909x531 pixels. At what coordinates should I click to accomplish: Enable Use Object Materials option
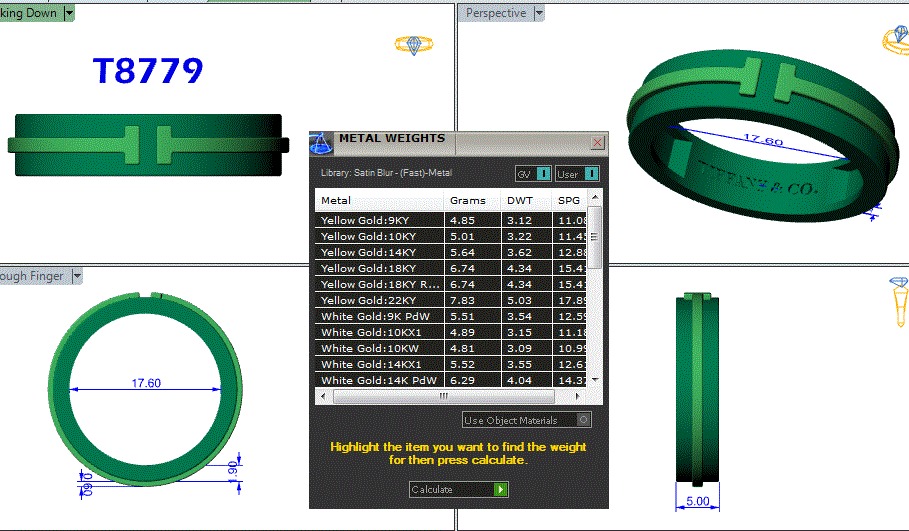tap(584, 420)
